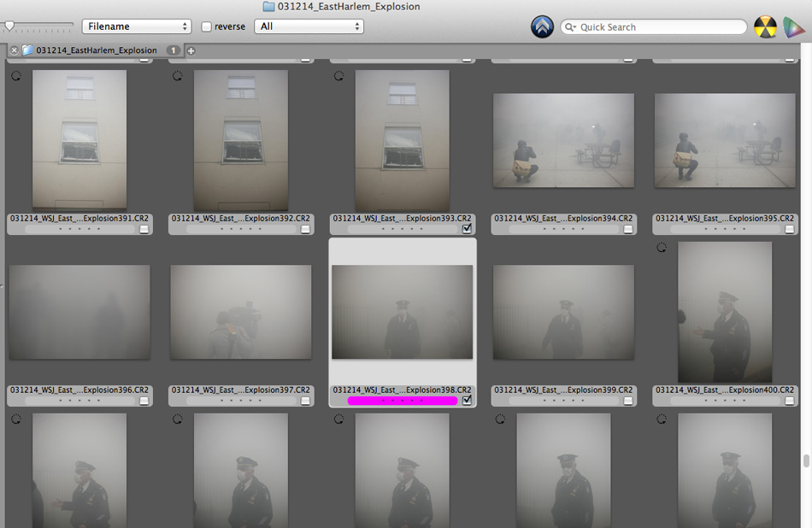Viewport: 812px width, 528px height.
Task: Click the selected count badge showing 1
Action: tap(173, 50)
